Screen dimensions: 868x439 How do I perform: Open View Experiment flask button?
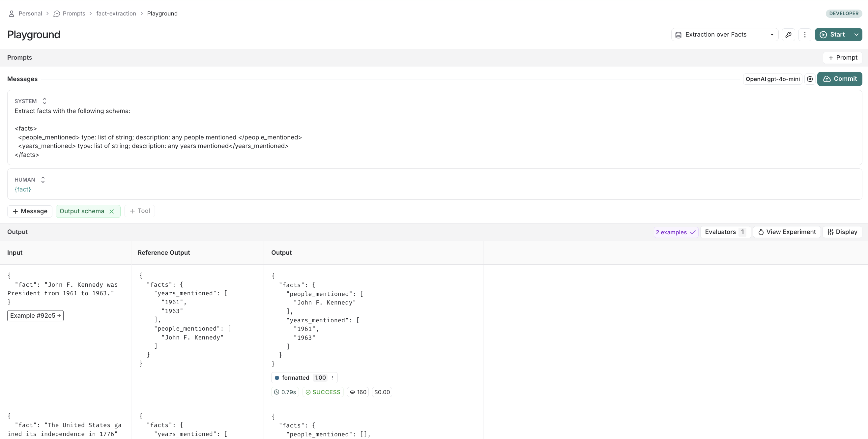coord(787,232)
